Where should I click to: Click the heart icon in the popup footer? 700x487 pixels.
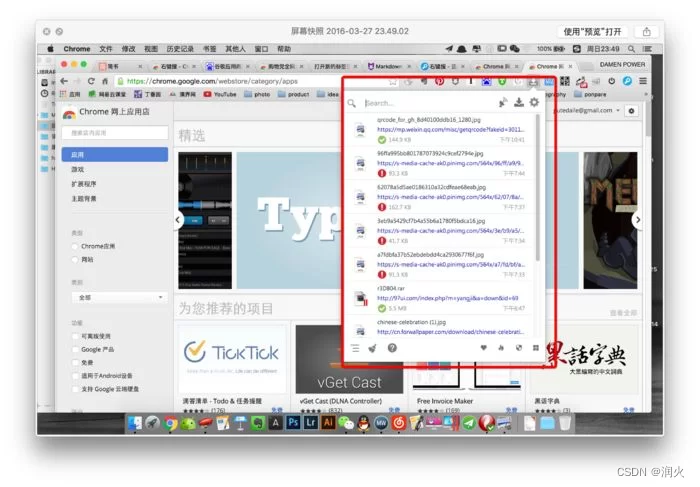tap(484, 348)
